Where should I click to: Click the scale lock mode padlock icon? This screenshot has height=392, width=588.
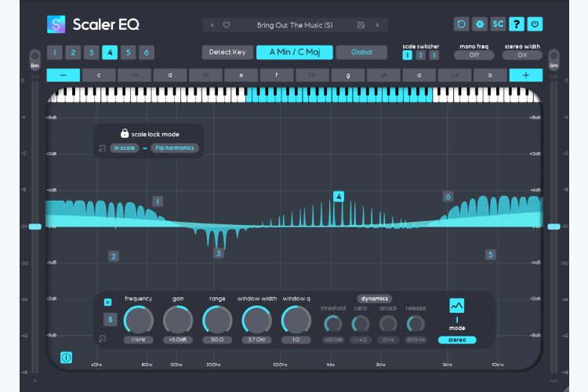pyautogui.click(x=125, y=133)
